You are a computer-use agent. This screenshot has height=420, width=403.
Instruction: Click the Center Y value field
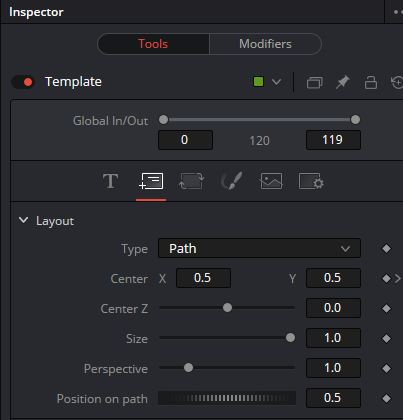pos(333,278)
